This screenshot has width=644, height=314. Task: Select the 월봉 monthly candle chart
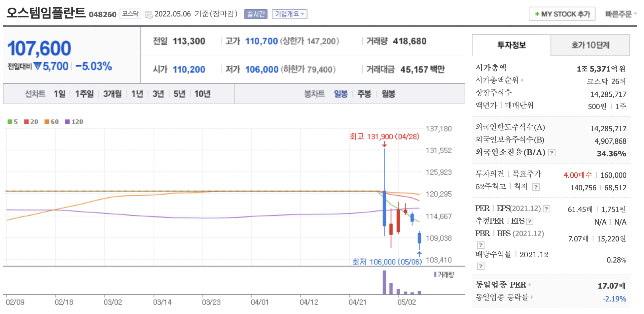click(x=388, y=94)
